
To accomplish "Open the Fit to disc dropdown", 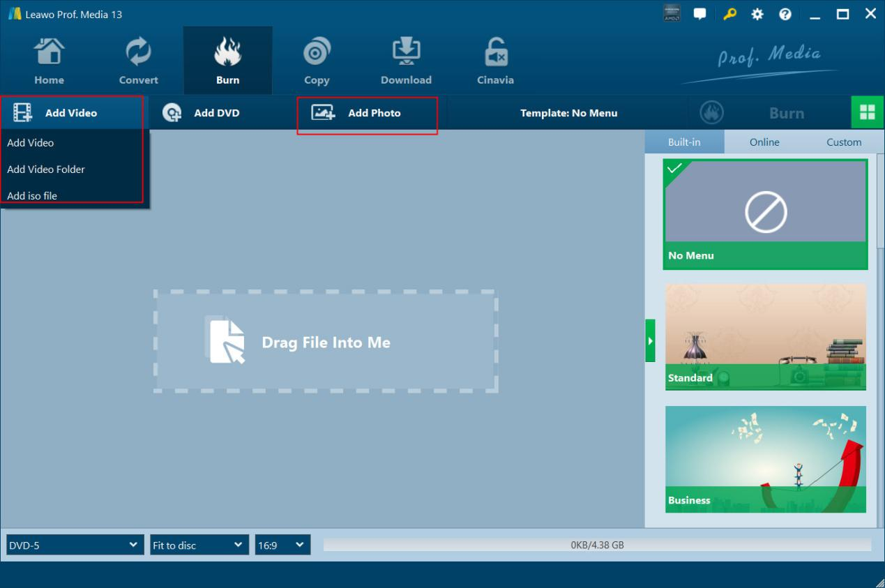I will coord(199,545).
